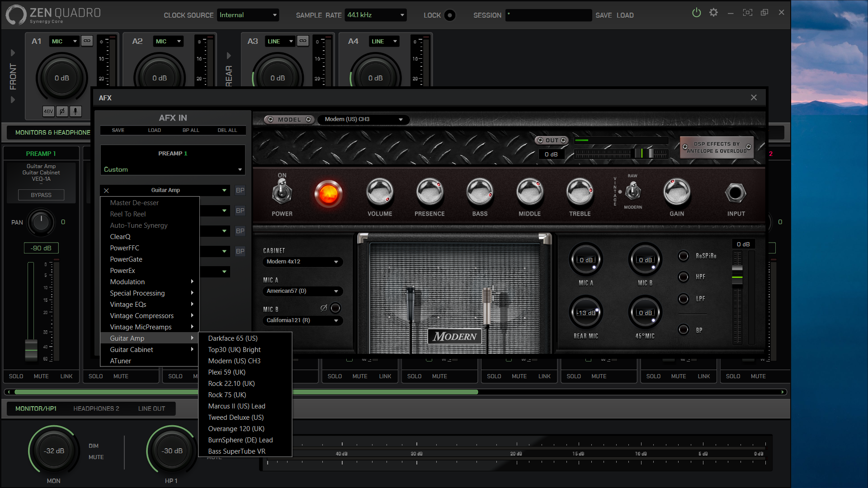Screen dimensions: 868x488
Task: Open the A4 LINE input type dropdown
Action: click(384, 41)
